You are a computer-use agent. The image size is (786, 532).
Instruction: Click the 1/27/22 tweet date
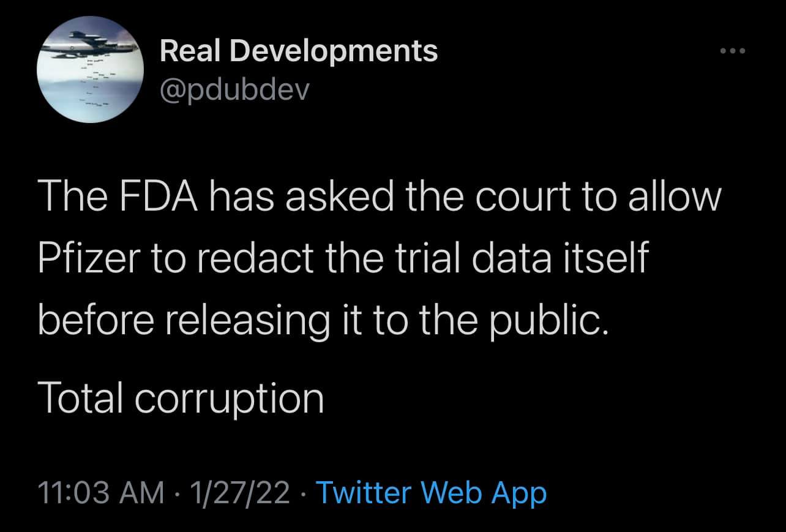(240, 492)
